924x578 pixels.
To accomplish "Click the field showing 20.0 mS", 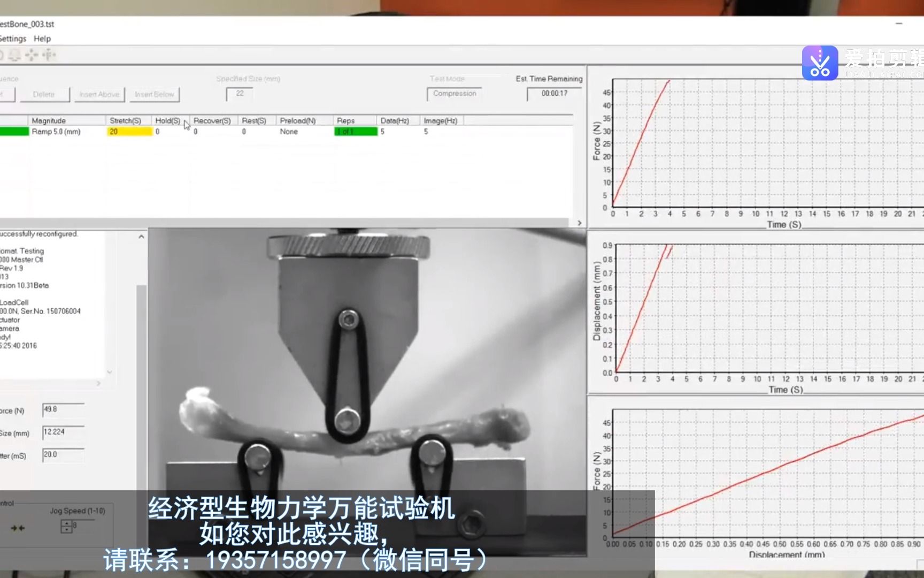I will pyautogui.click(x=63, y=455).
